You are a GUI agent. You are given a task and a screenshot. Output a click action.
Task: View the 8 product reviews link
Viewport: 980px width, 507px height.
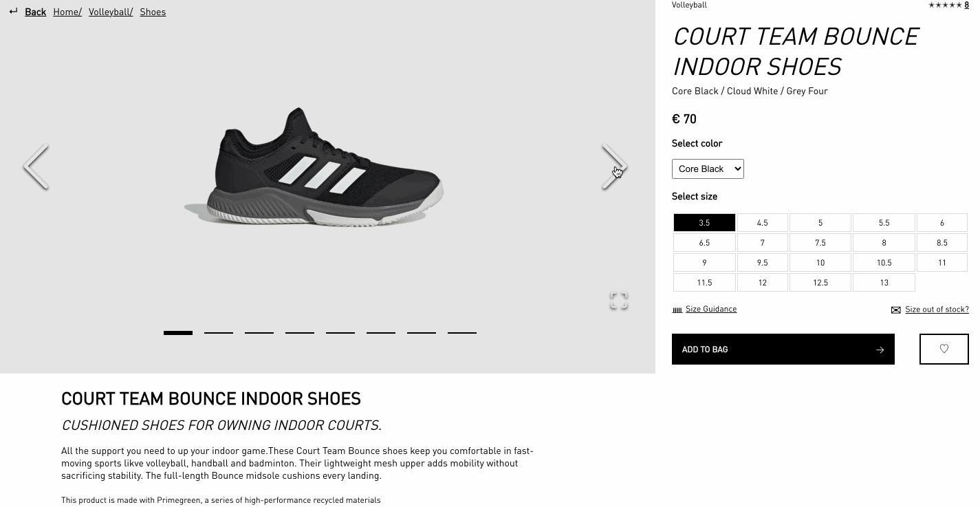pos(966,5)
